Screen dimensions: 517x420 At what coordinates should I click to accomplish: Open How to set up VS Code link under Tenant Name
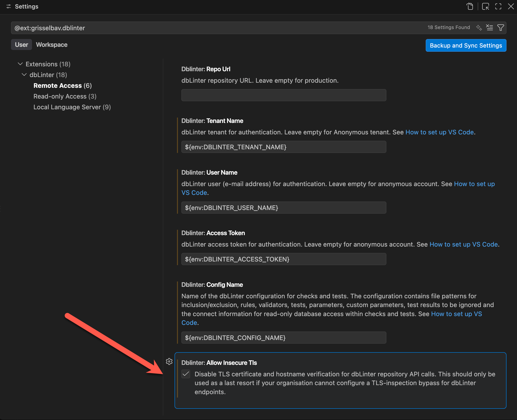click(439, 132)
